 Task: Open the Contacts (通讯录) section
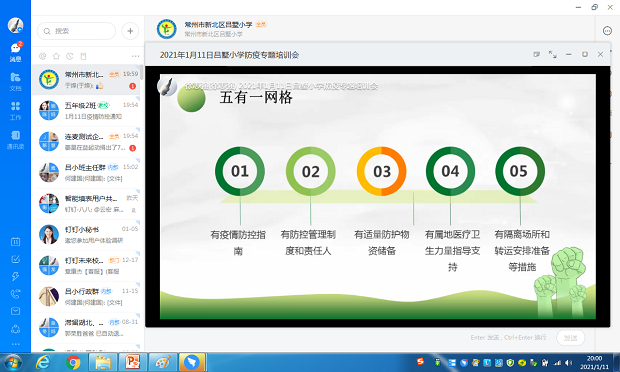[x=15, y=140]
